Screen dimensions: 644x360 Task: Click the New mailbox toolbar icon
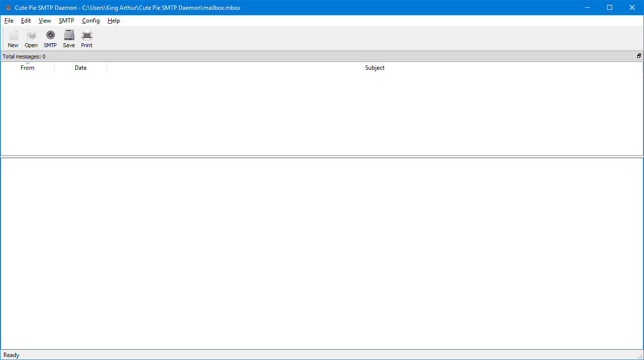[13, 38]
